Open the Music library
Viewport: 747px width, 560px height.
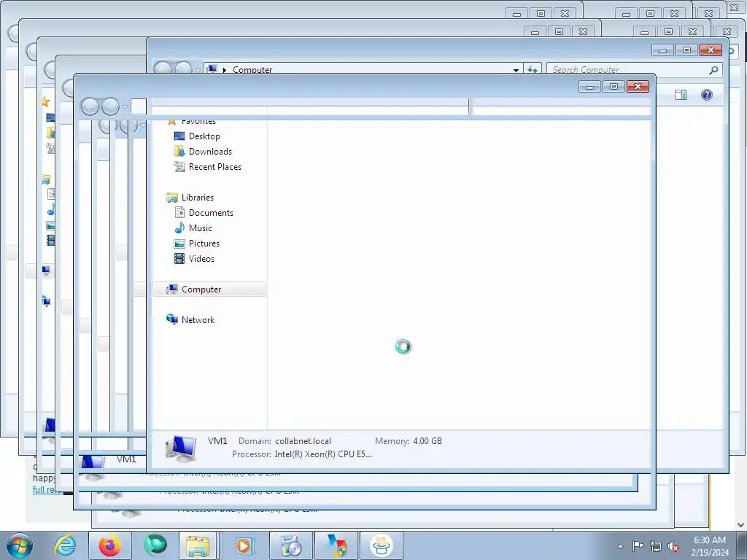(200, 227)
